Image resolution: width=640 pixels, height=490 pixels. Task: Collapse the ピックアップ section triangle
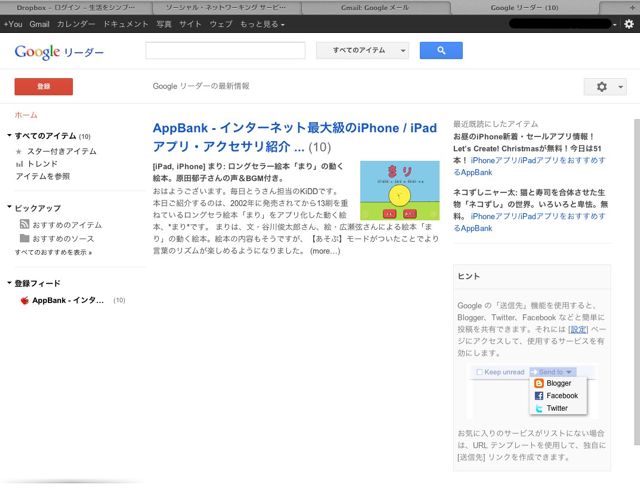[x=9, y=207]
